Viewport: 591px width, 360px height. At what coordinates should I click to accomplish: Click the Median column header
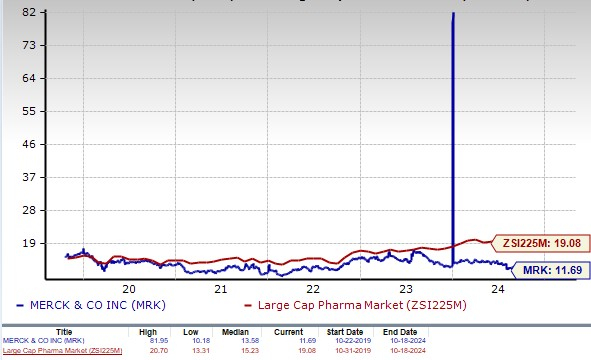click(x=235, y=332)
